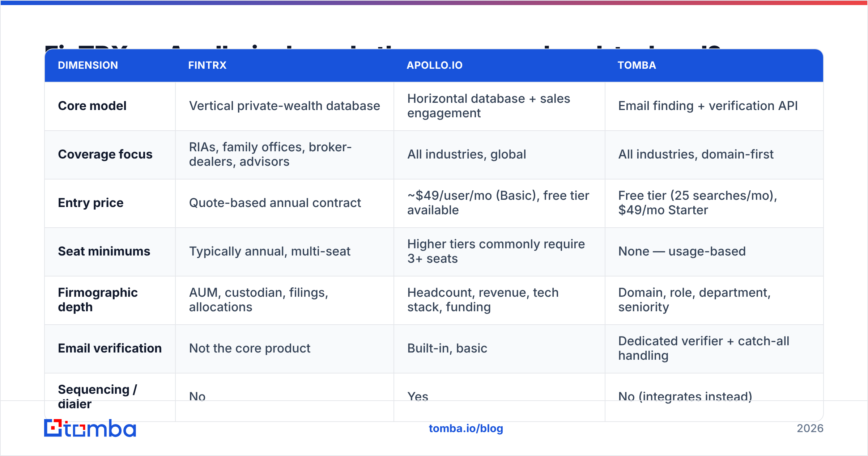Viewport: 868px width, 456px height.
Task: Click 'Yes' in the Sequencing row
Action: (418, 397)
